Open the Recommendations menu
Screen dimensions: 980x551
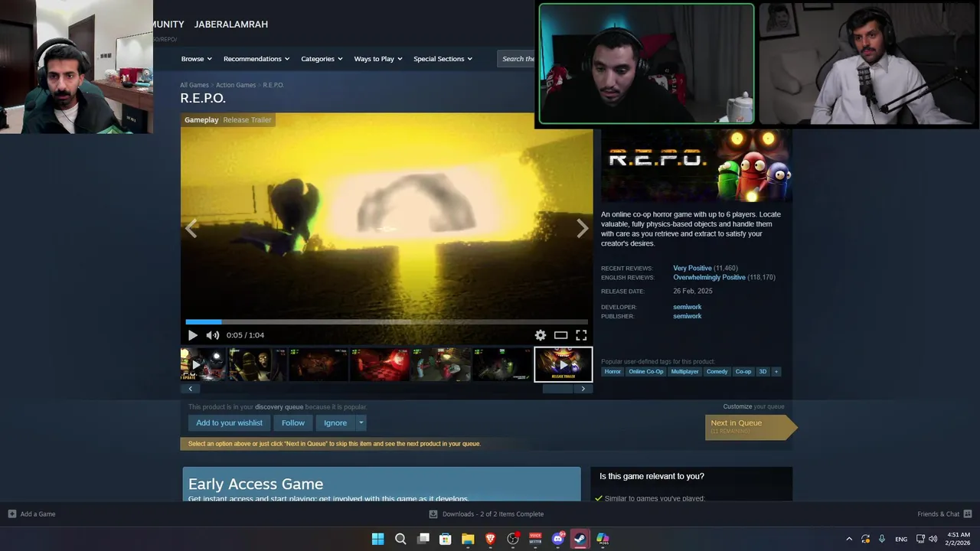[x=256, y=59]
